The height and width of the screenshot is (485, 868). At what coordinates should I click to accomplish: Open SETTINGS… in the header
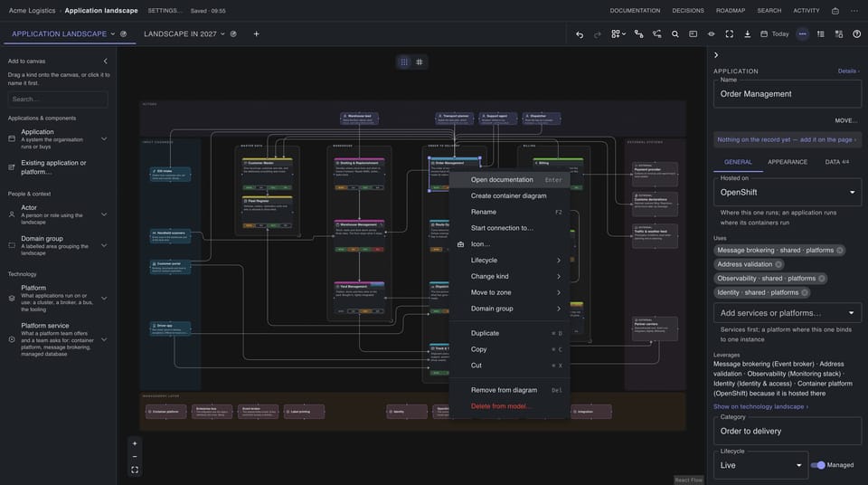point(165,11)
